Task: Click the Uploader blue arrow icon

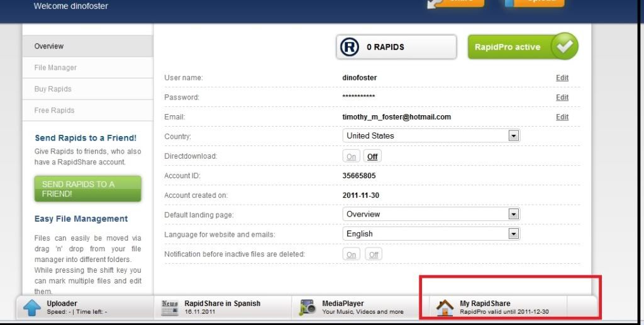Action: click(32, 308)
